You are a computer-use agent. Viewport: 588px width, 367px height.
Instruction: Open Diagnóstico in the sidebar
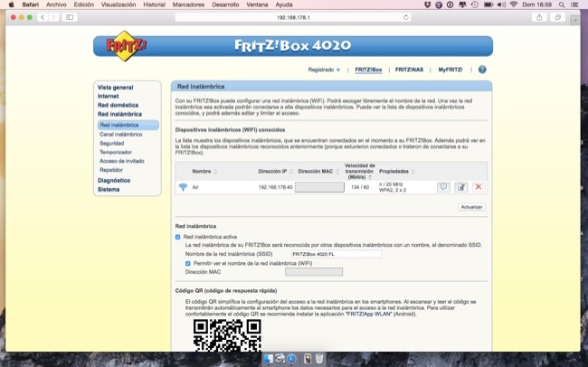[x=114, y=180]
